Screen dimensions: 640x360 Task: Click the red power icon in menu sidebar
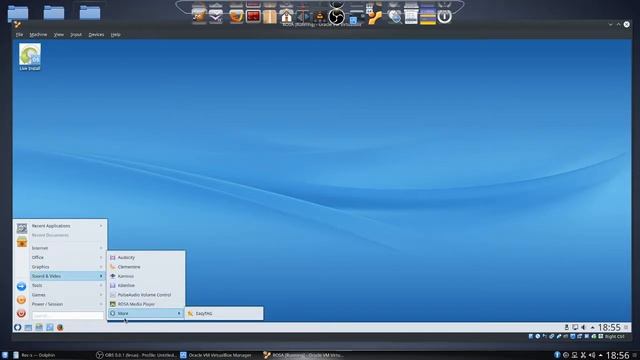click(22, 313)
